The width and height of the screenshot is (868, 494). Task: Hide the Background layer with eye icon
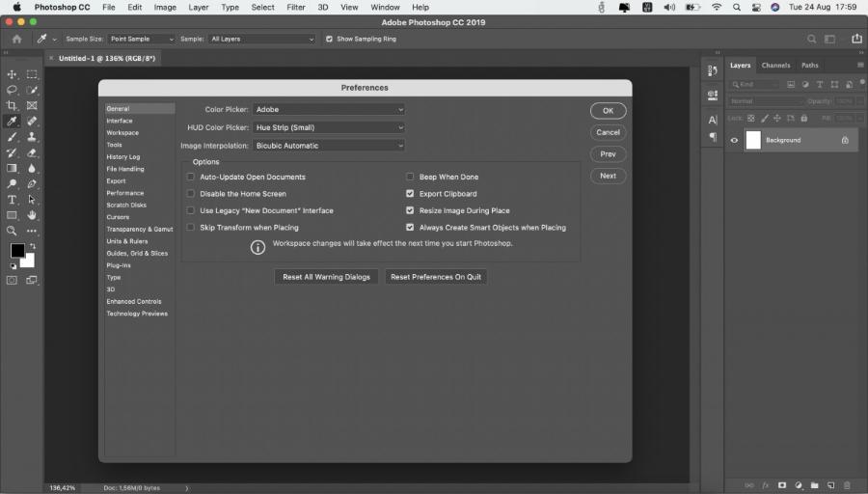pos(734,140)
